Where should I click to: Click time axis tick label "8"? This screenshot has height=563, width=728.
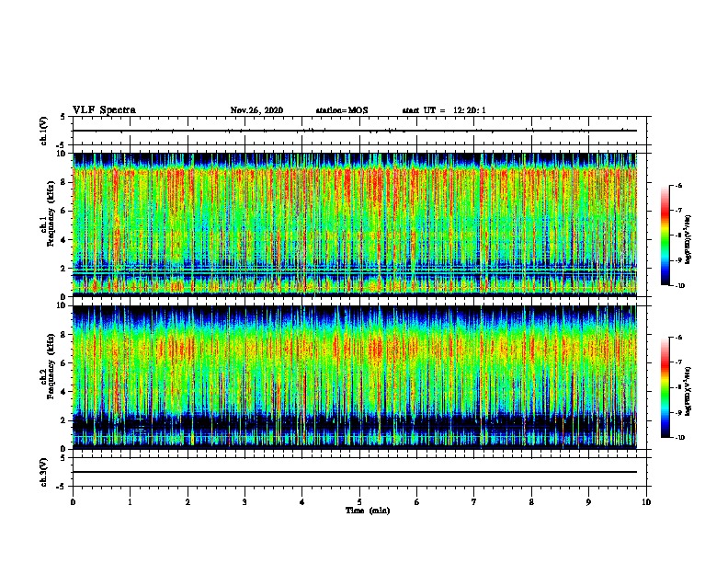pos(531,502)
